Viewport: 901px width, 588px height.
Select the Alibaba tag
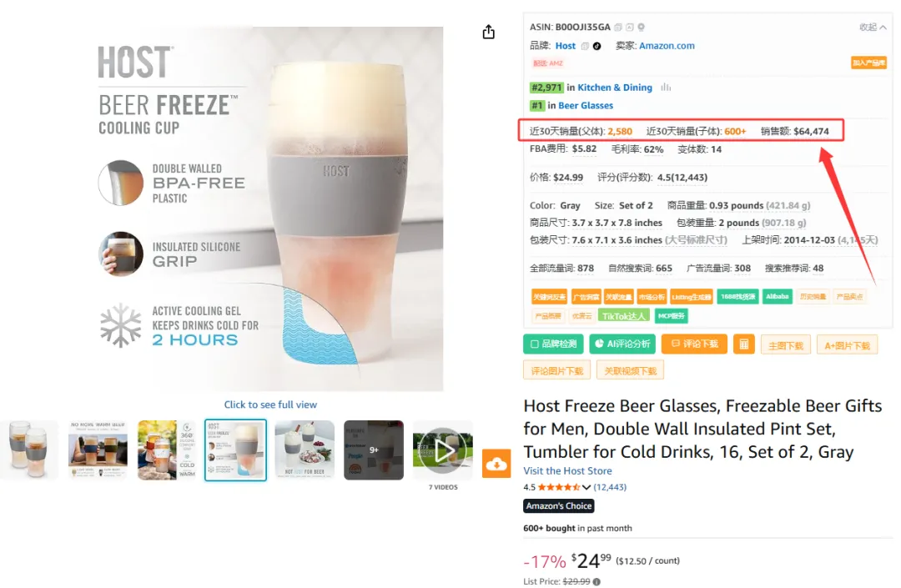click(777, 297)
